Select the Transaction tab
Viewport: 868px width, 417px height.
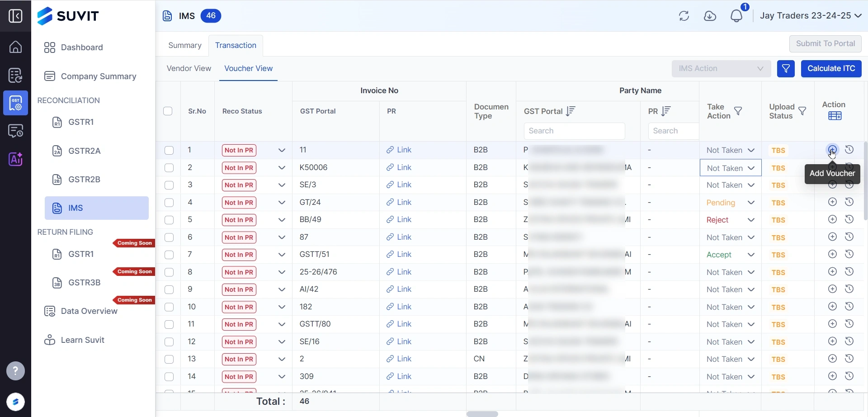click(236, 45)
